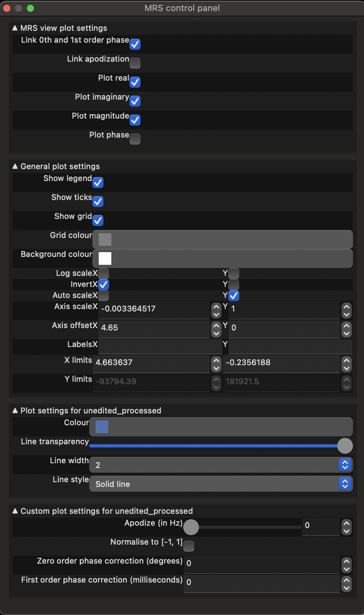
Task: Uncheck Plot imaginary option
Action: coord(135,101)
